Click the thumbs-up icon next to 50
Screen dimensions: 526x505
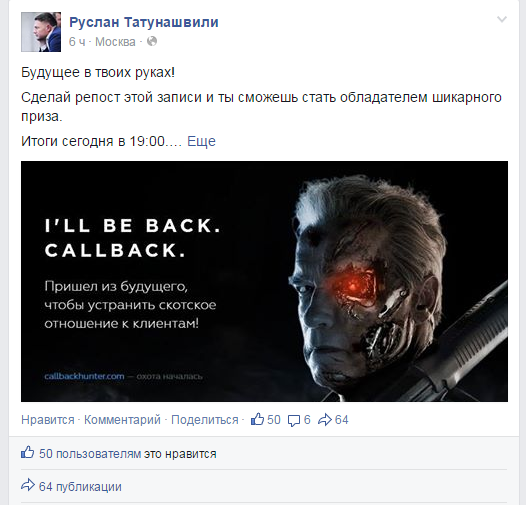coord(257,419)
